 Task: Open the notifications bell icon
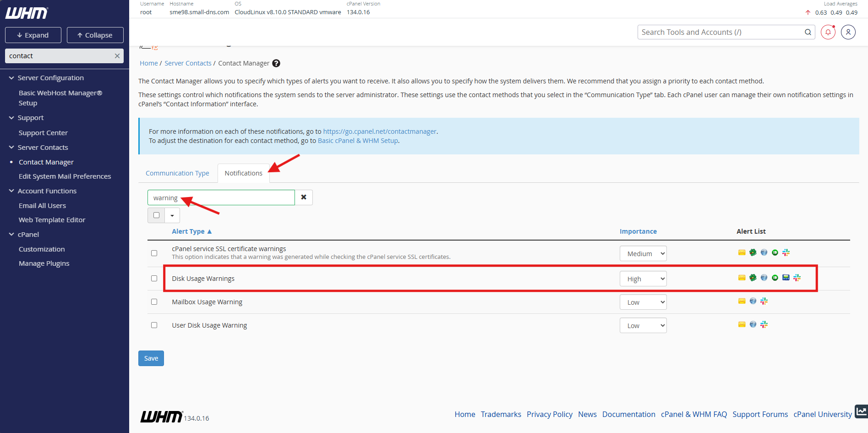(828, 32)
